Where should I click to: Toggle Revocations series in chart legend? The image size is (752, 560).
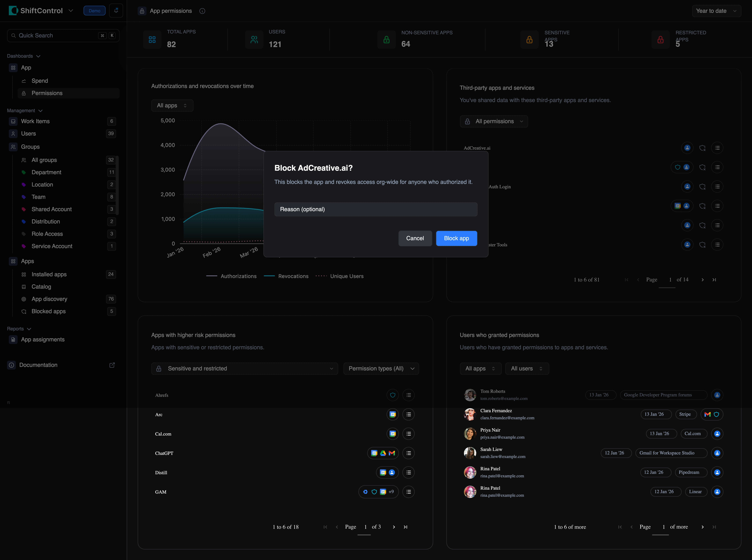pos(286,276)
